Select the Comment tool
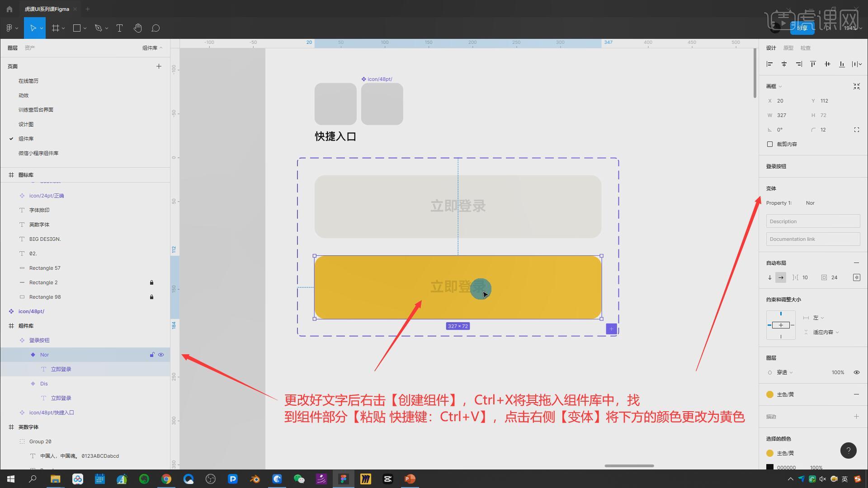The image size is (868, 488). tap(156, 28)
